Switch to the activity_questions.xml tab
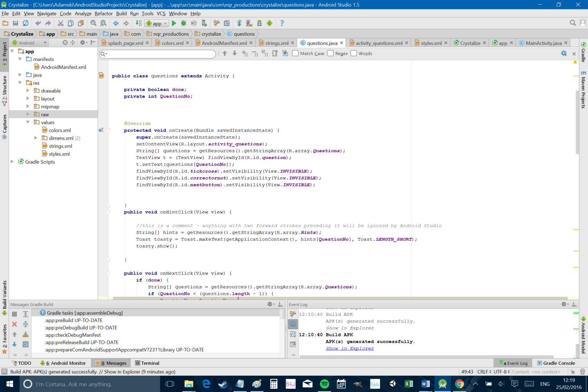This screenshot has width=588, height=392. (379, 43)
